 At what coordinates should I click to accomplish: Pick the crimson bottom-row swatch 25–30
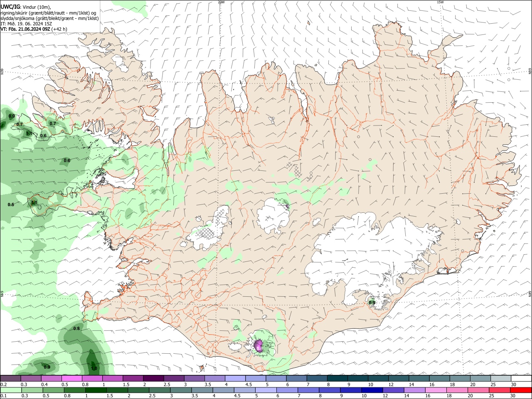point(500,390)
